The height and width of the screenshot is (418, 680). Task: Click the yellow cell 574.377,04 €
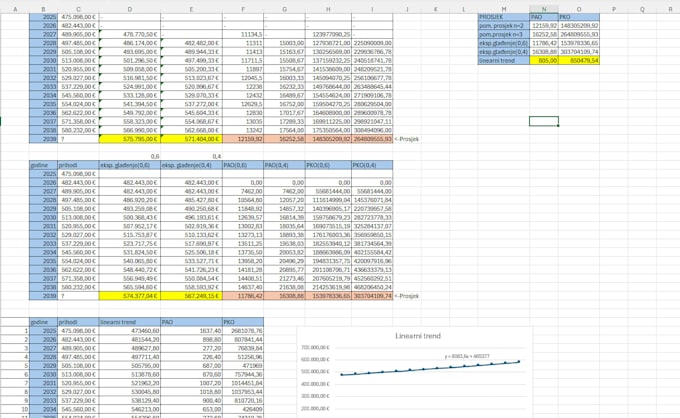click(x=130, y=296)
